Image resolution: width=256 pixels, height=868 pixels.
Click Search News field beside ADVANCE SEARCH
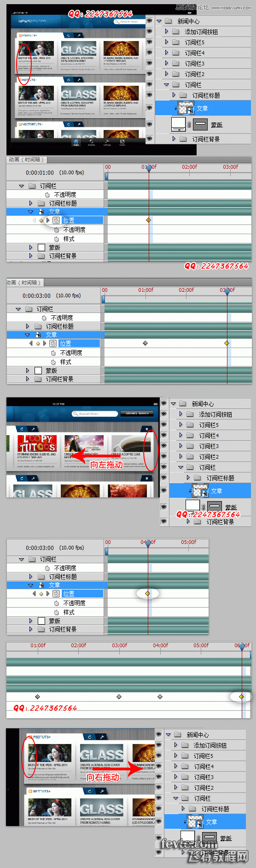[x=95, y=413]
